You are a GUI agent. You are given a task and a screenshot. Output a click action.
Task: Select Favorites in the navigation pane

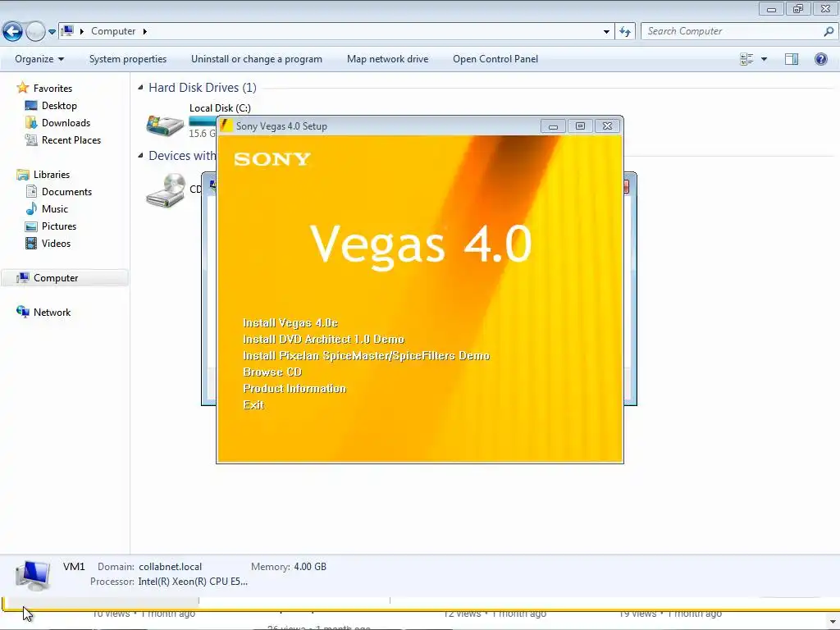pyautogui.click(x=52, y=89)
